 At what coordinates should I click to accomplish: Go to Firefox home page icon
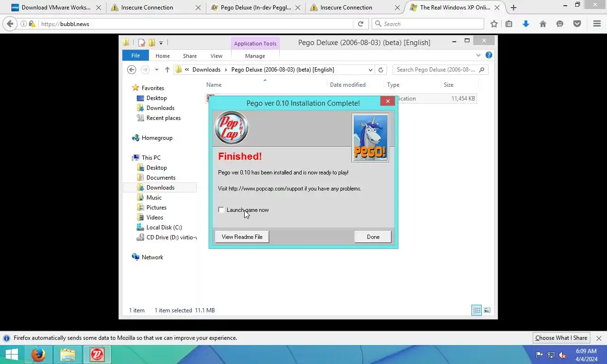(x=543, y=24)
